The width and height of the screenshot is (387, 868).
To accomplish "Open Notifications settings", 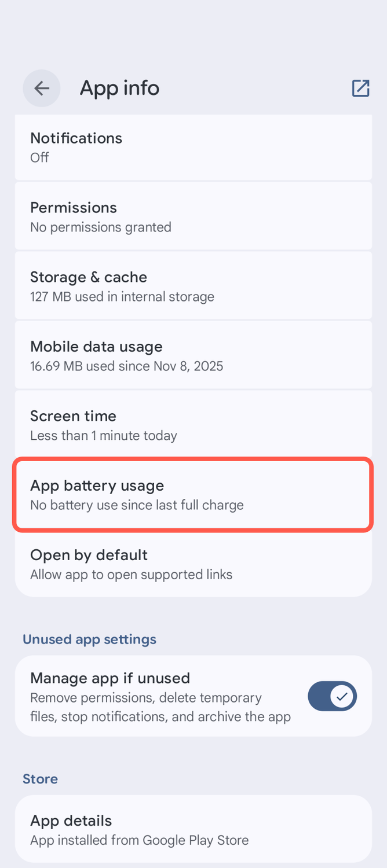I will (193, 147).
